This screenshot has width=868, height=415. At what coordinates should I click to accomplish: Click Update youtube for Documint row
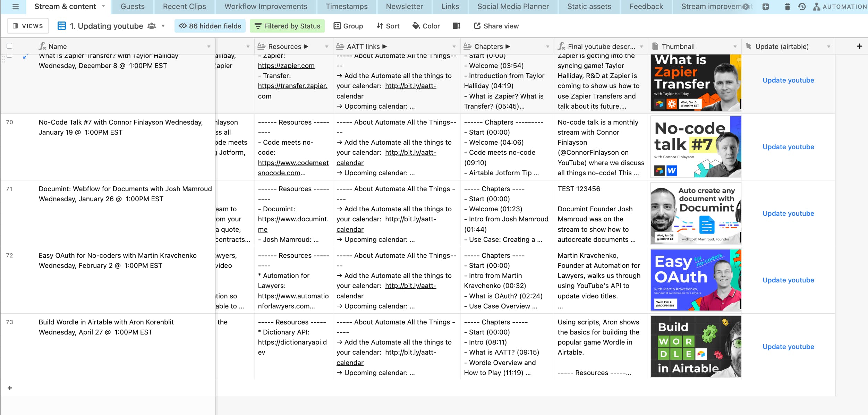tap(788, 213)
